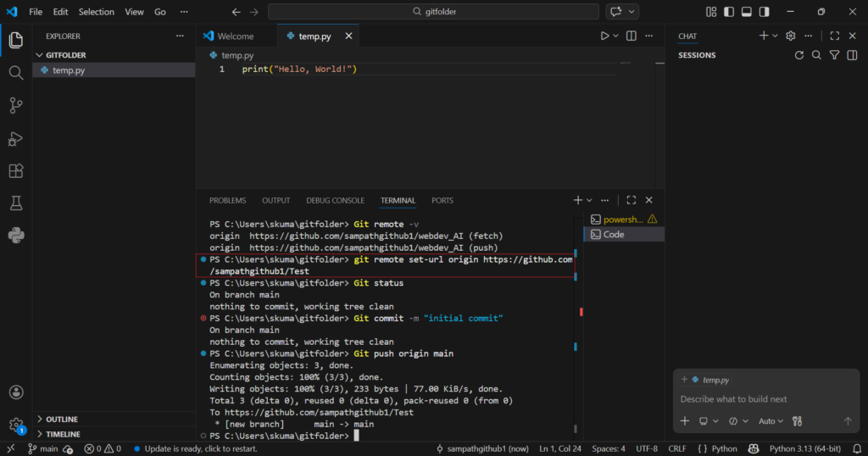Open the Source Control view
Screen dimensions: 868x456
tap(15, 105)
